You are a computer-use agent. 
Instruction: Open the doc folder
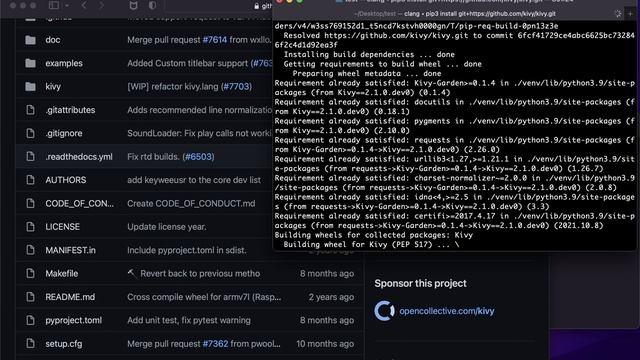(53, 40)
